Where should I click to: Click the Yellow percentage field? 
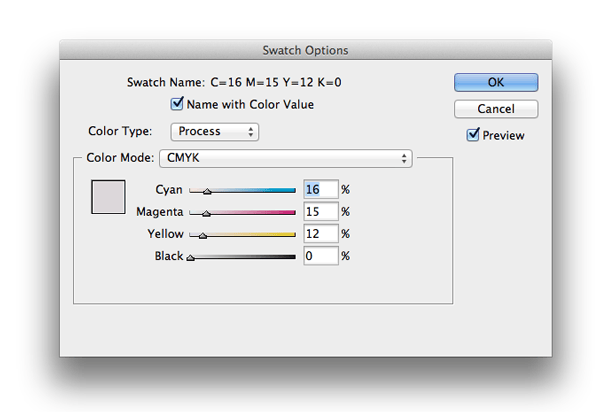(321, 234)
